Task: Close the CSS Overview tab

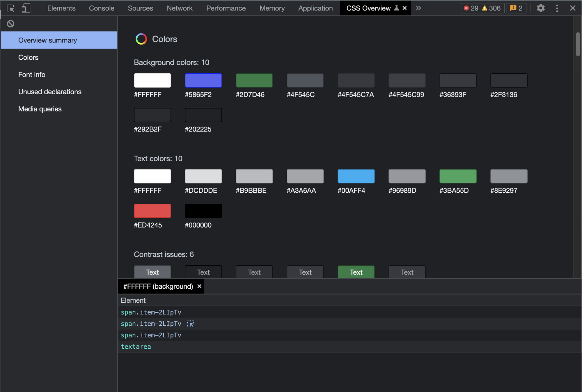Action: [404, 8]
